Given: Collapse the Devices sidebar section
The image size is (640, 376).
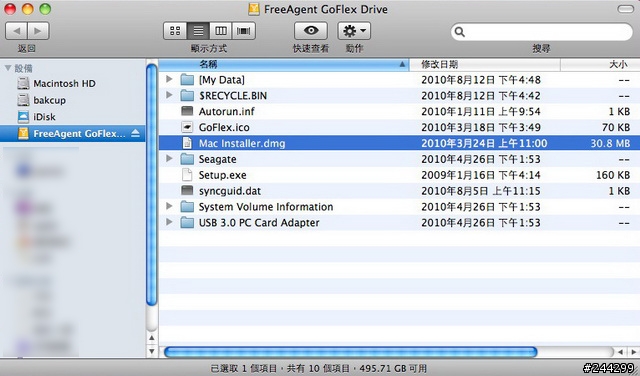Looking at the screenshot, I should click(x=8, y=68).
